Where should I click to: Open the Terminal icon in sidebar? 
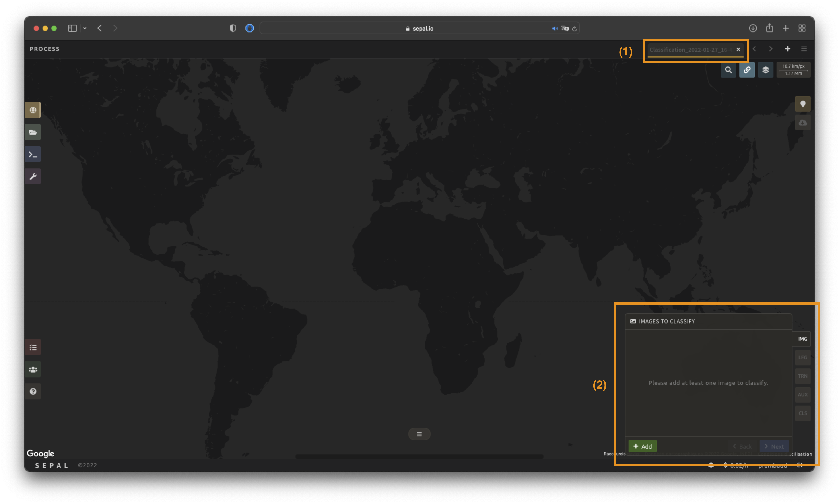point(33,155)
